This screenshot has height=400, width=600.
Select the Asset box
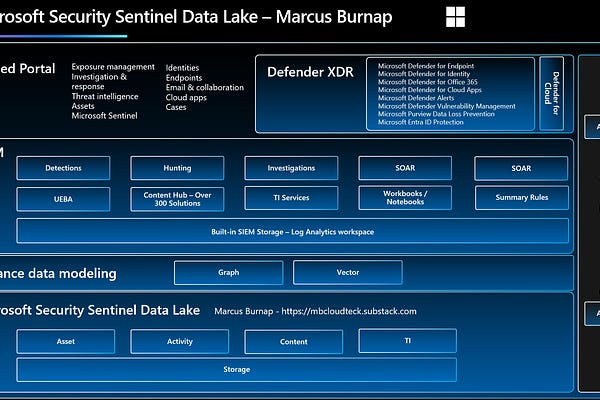tap(65, 341)
